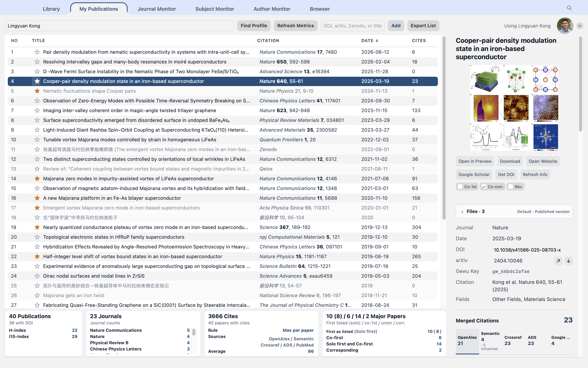588x368 pixels.
Task: Click the Get DOI button
Action: [x=506, y=174]
